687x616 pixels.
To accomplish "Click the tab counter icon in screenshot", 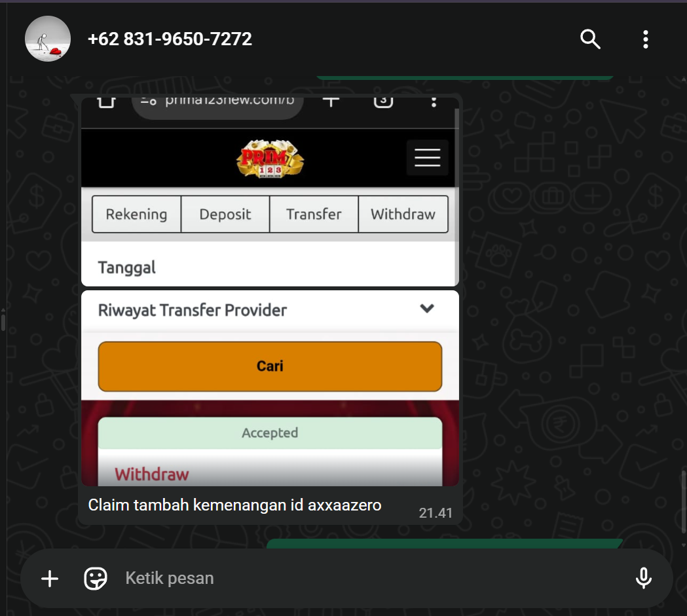I will [383, 102].
